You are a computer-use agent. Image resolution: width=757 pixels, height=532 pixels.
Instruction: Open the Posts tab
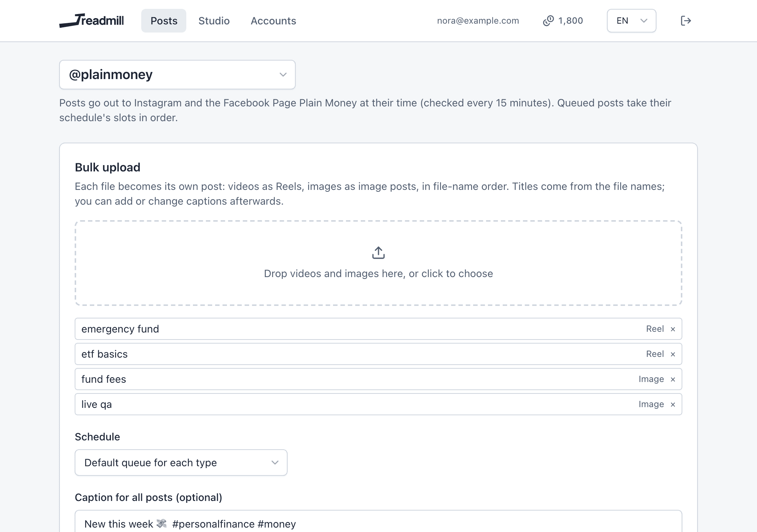[x=164, y=21]
